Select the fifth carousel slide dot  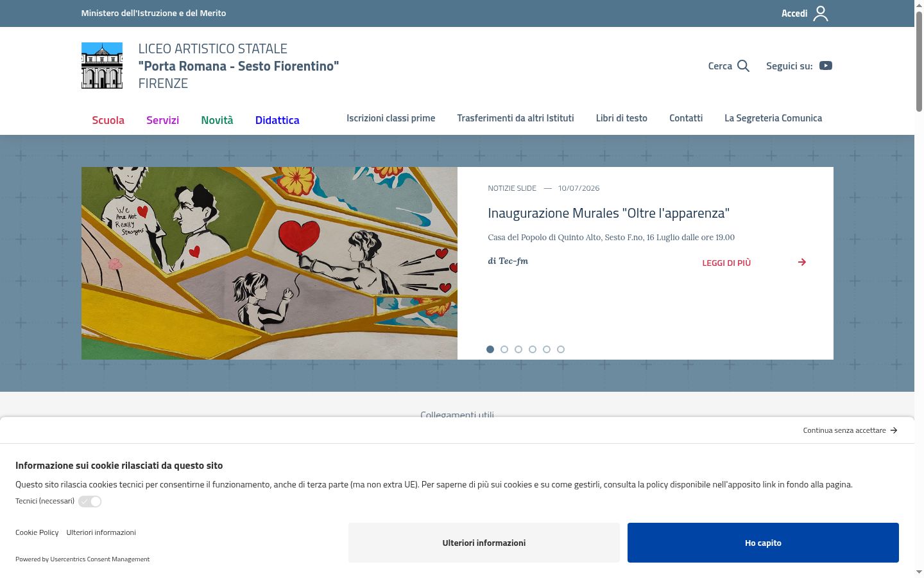[x=547, y=349]
